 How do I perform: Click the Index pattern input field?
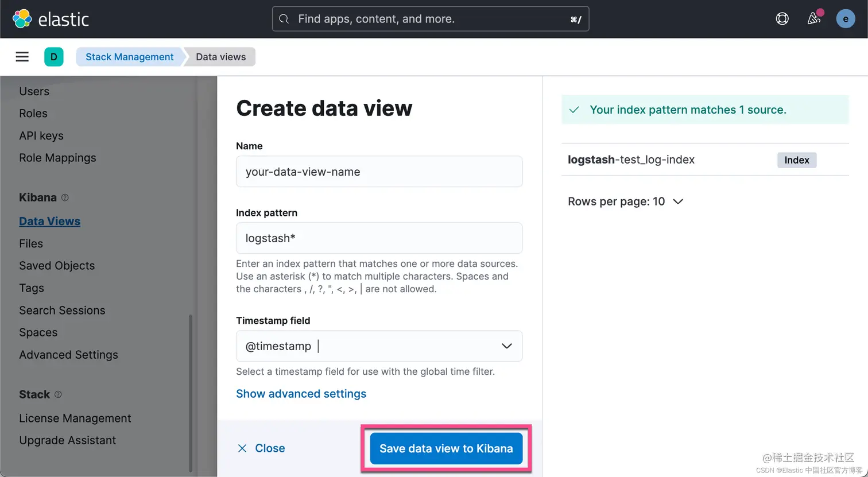pyautogui.click(x=379, y=238)
